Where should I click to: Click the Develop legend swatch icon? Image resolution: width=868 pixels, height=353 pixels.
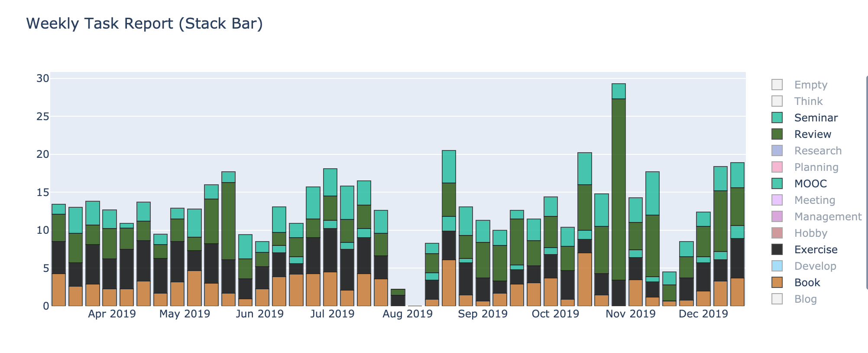777,266
